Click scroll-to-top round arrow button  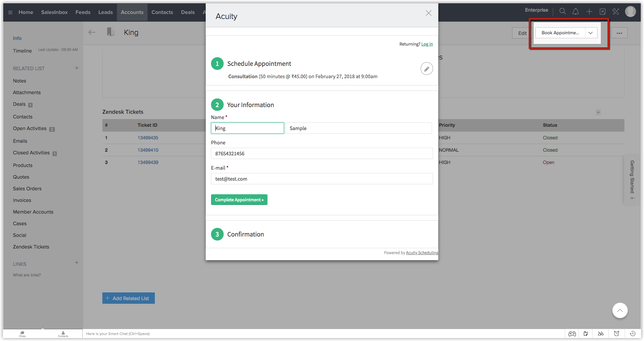[620, 310]
